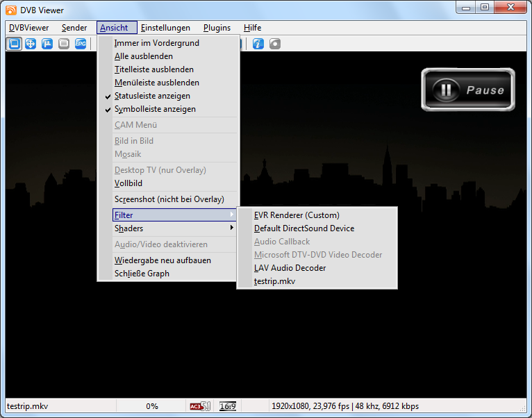Open the DVBViewer menu
This screenshot has height=418, width=532.
(29, 28)
